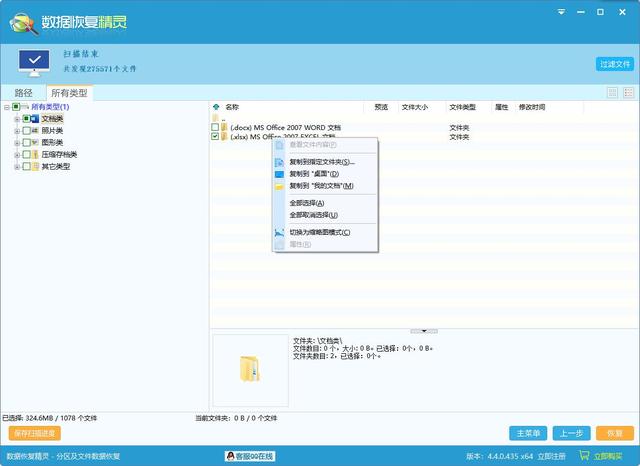Screen dimensions: 640x466
Task: Expand the 照片类 tree node
Action: pyautogui.click(x=17, y=131)
